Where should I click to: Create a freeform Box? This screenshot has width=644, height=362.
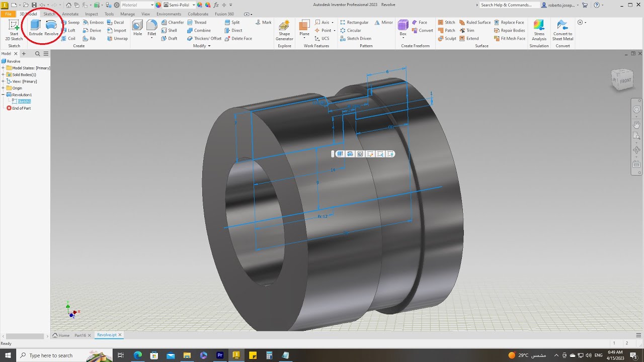click(x=403, y=29)
